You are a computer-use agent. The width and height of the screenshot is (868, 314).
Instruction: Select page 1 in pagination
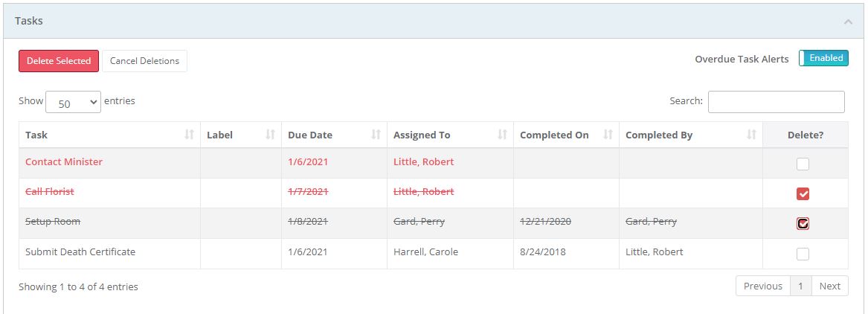tap(800, 286)
